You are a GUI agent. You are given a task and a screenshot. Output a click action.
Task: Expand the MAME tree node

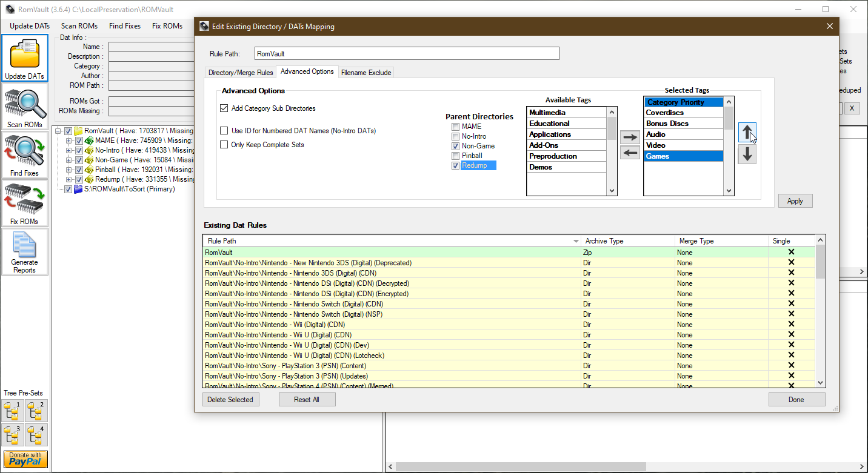(69, 141)
